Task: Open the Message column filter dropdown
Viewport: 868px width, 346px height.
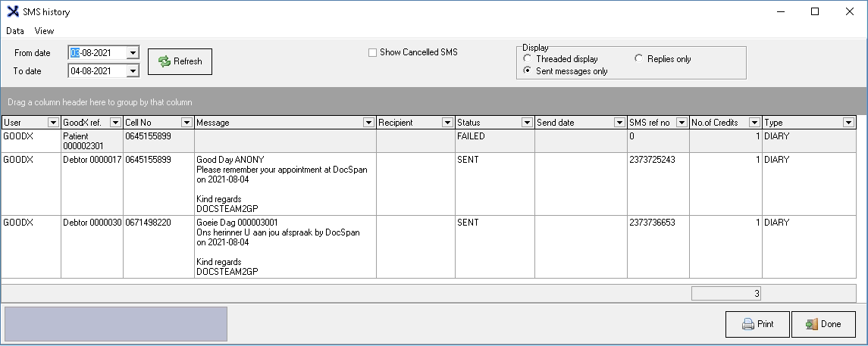Action: tap(368, 123)
